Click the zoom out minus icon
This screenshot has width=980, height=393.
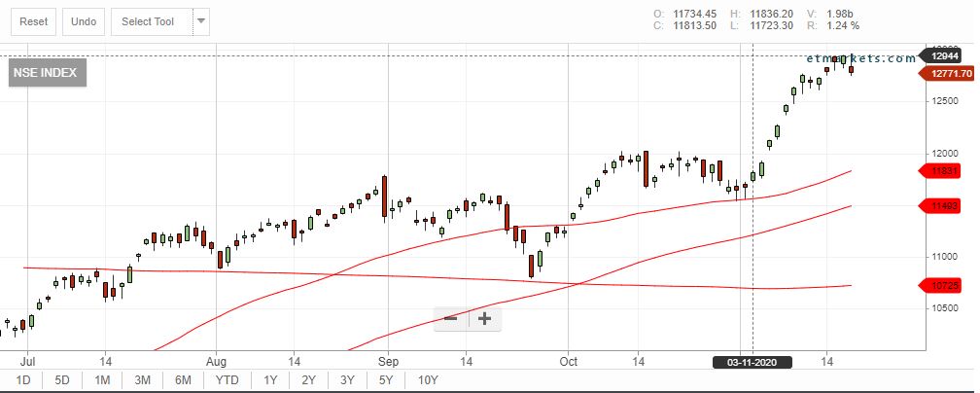(451, 318)
